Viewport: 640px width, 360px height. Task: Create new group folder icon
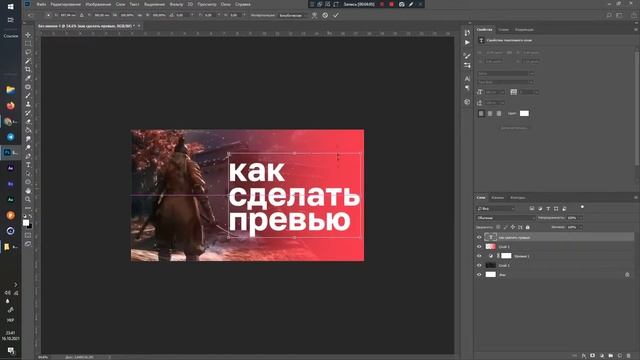click(x=610, y=356)
